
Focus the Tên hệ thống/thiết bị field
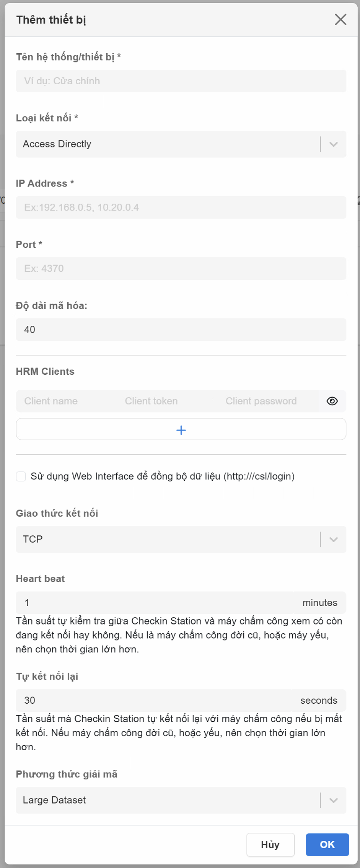[181, 81]
